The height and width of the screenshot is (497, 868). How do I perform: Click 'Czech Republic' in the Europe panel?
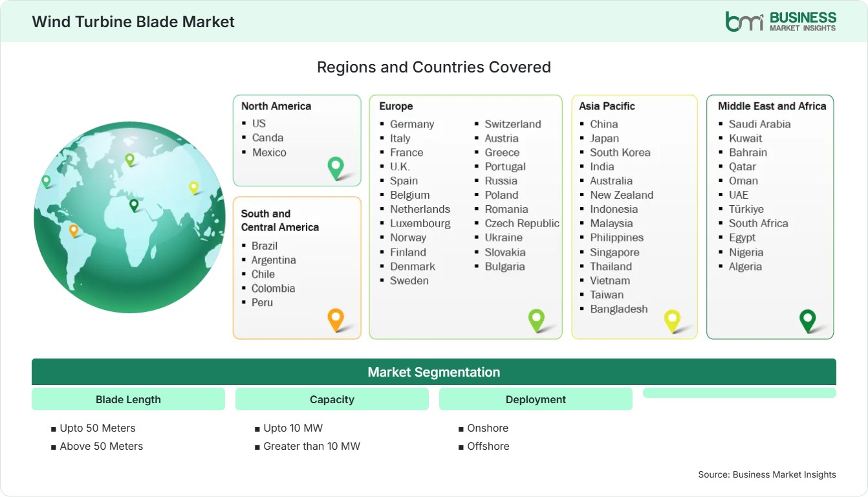click(522, 223)
